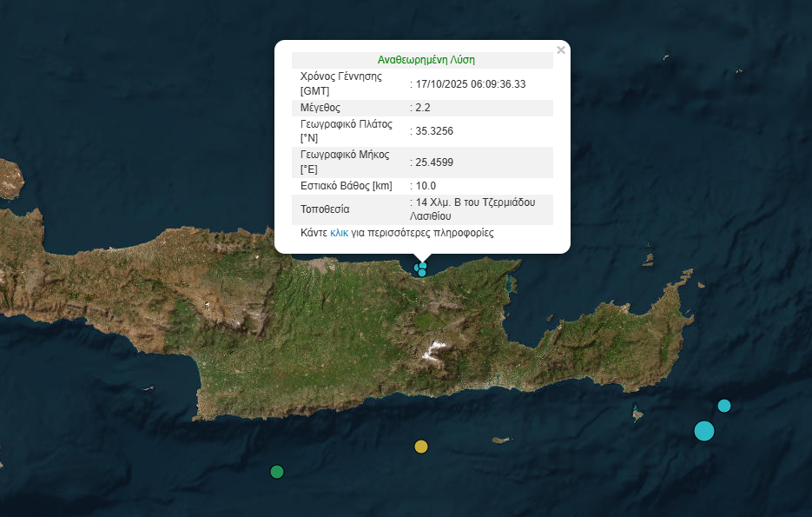Click the snow-capped mountain on Crete
The height and width of the screenshot is (517, 812).
432,351
